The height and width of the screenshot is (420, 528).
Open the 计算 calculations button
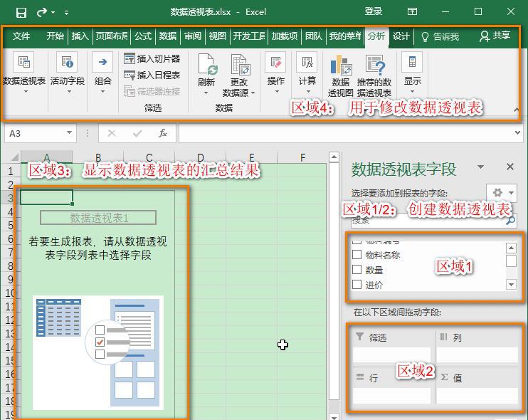[x=307, y=73]
